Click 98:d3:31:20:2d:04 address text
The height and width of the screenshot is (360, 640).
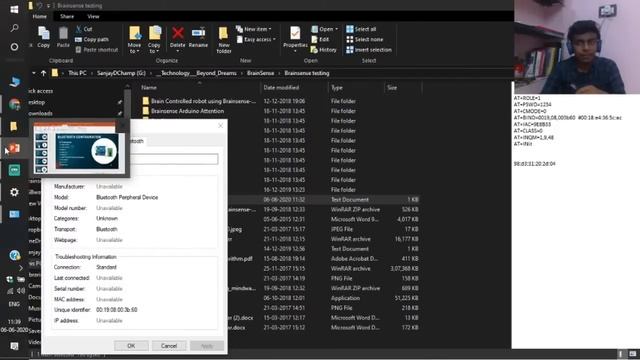coord(534,164)
